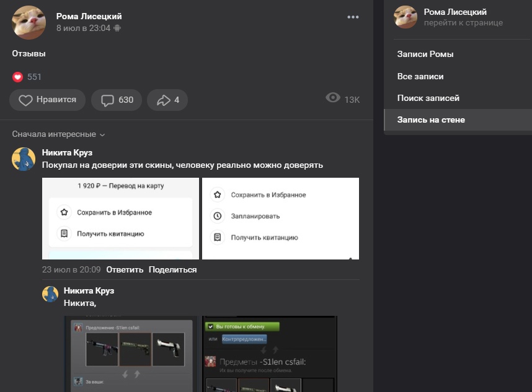Viewport: 532px width, 392px height.
Task: Click the Ответить reply link
Action: [125, 270]
